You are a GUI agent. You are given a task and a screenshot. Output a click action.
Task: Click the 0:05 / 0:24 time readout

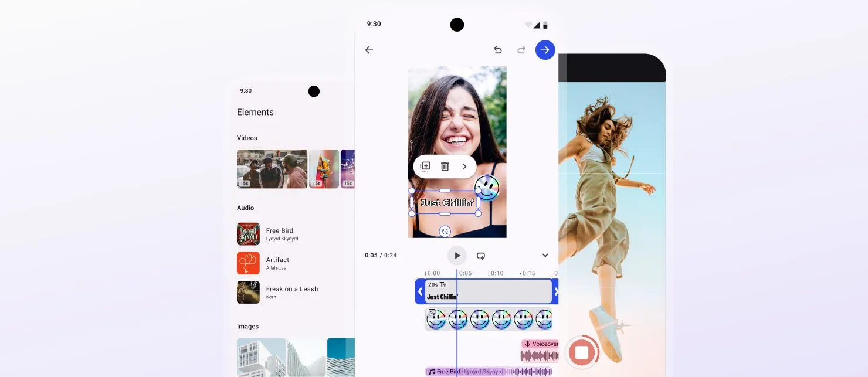(381, 256)
